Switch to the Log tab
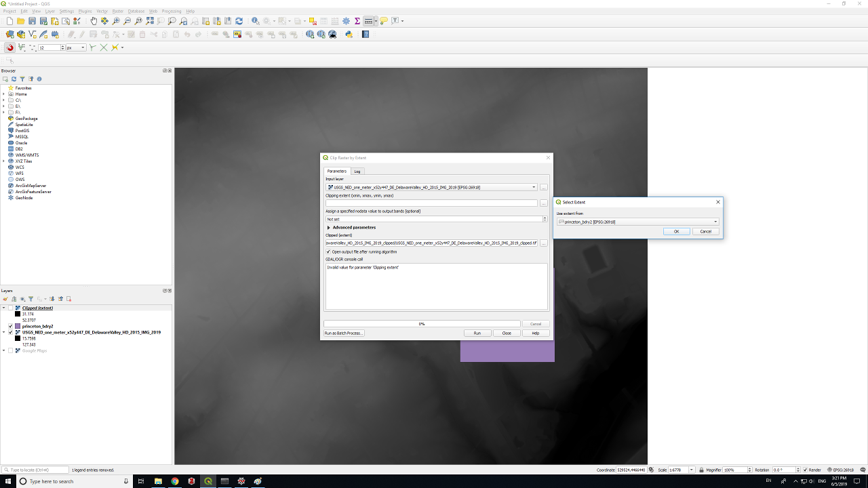The width and height of the screenshot is (868, 488). tap(357, 171)
